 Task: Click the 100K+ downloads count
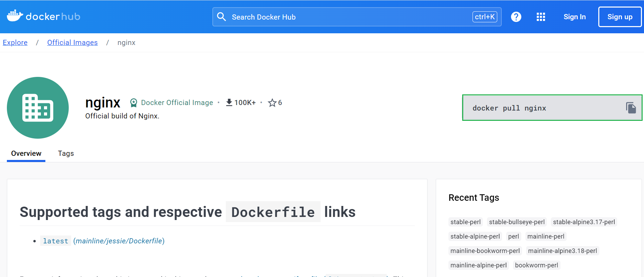(x=245, y=103)
